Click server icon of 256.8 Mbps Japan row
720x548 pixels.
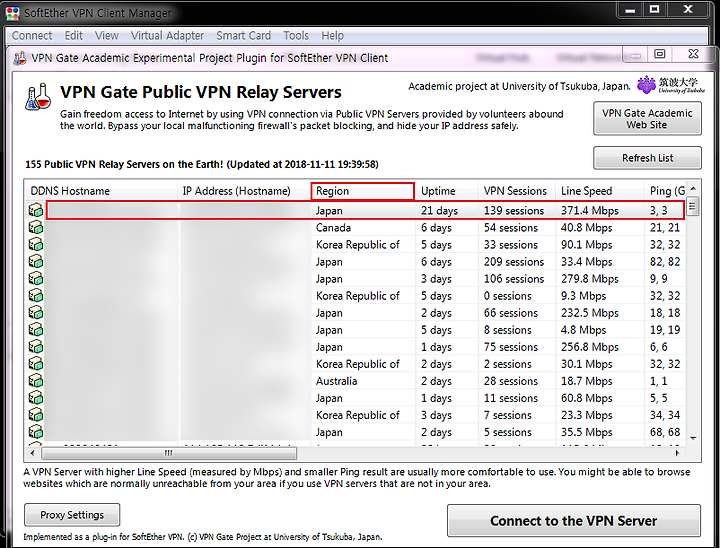36,347
